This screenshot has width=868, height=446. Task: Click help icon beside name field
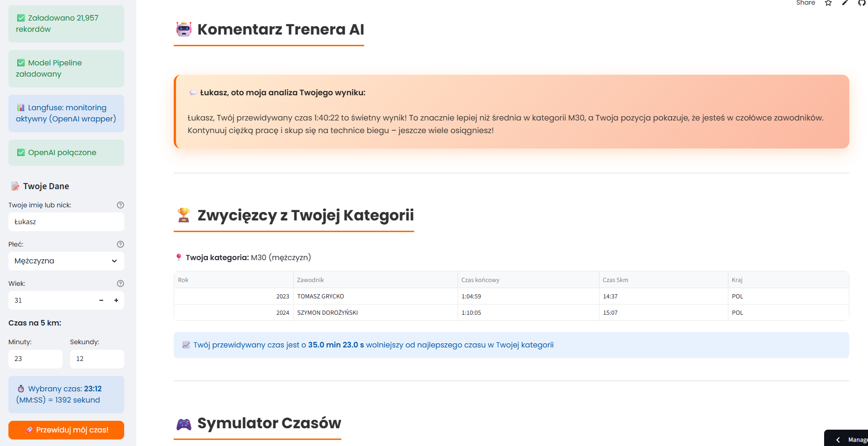(120, 205)
